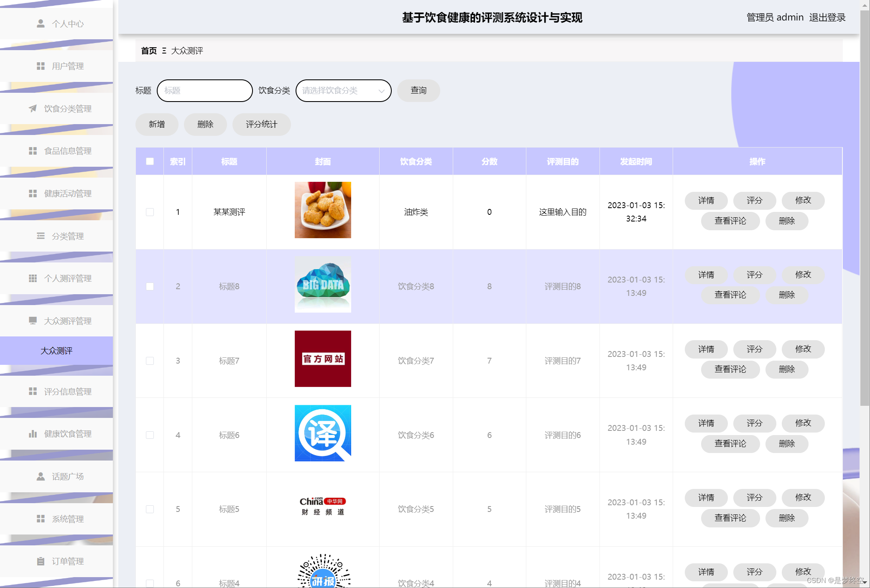This screenshot has height=588, width=870.
Task: Select the 大众测评 submenu item
Action: 56,351
